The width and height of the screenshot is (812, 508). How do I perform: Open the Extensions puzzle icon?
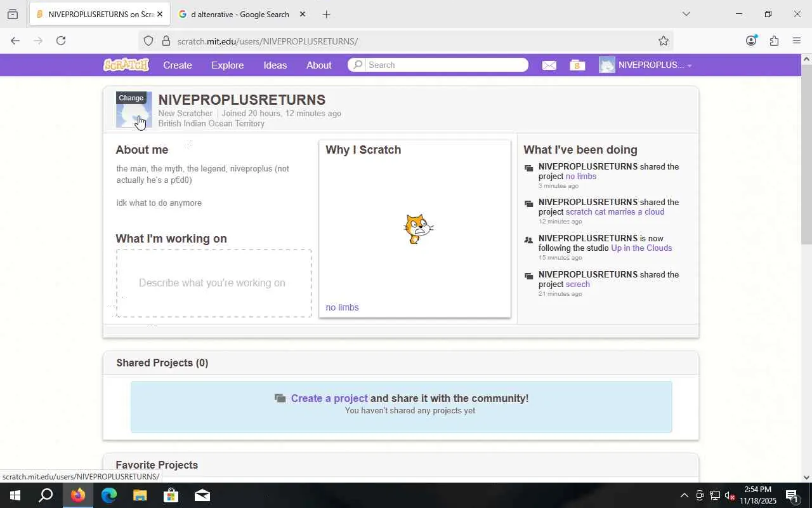[x=774, y=41]
